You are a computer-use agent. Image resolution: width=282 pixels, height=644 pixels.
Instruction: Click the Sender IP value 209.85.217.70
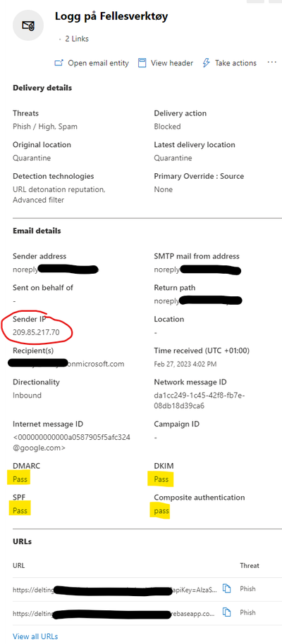click(36, 332)
